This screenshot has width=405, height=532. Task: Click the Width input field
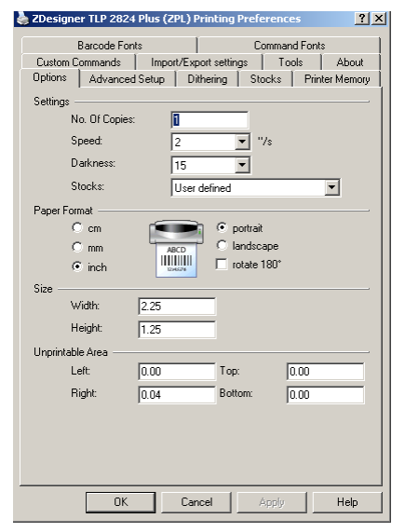coord(177,307)
